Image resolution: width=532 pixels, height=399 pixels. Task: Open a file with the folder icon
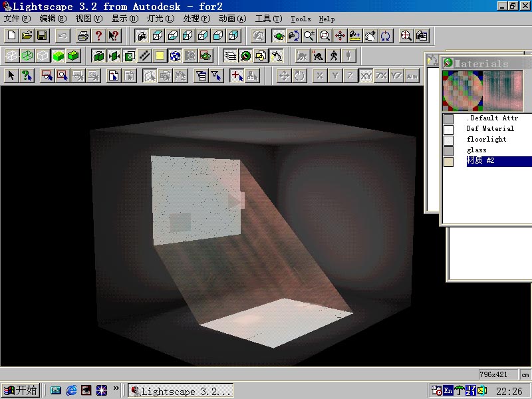coord(27,35)
